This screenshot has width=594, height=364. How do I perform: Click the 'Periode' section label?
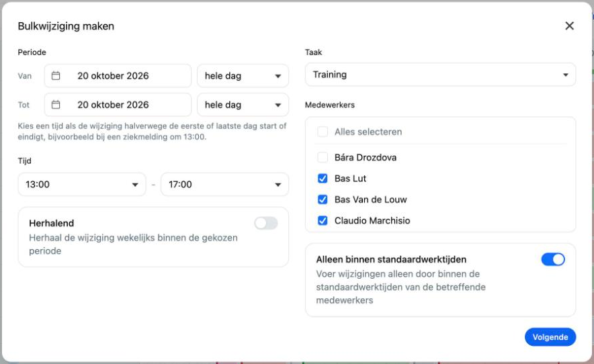[32, 52]
